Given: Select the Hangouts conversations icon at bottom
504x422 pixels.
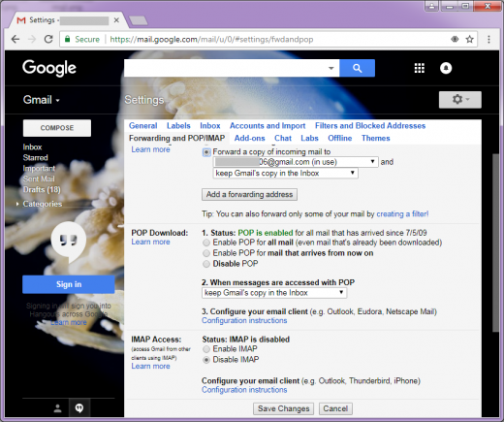Looking at the screenshot, I should coord(79,408).
